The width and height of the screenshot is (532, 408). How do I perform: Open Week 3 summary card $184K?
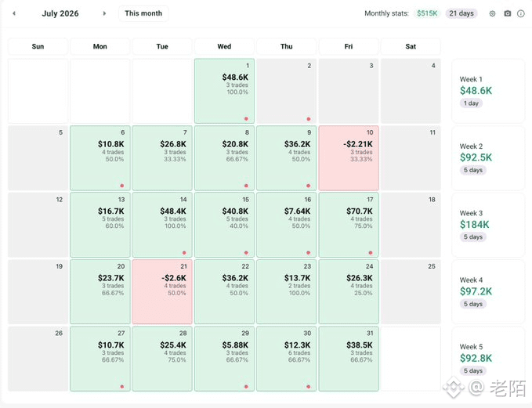click(488, 225)
